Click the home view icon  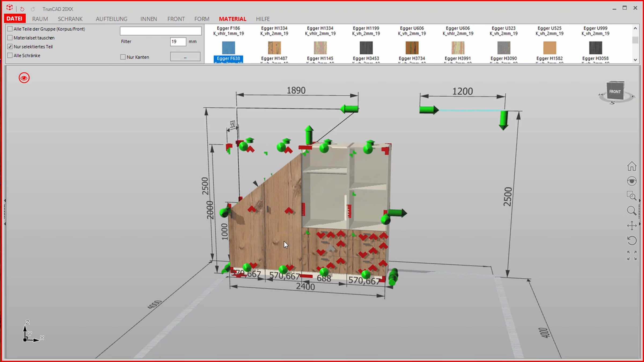coord(632,166)
